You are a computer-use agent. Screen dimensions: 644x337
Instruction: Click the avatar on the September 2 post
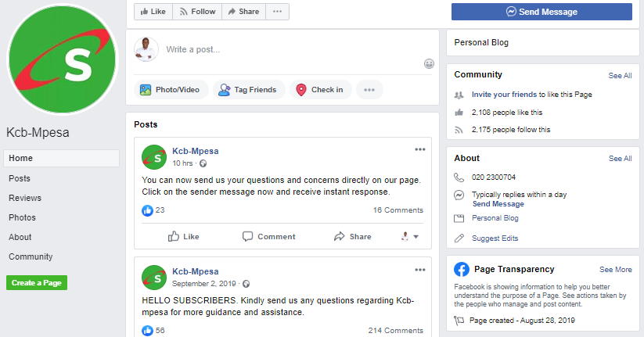click(154, 278)
